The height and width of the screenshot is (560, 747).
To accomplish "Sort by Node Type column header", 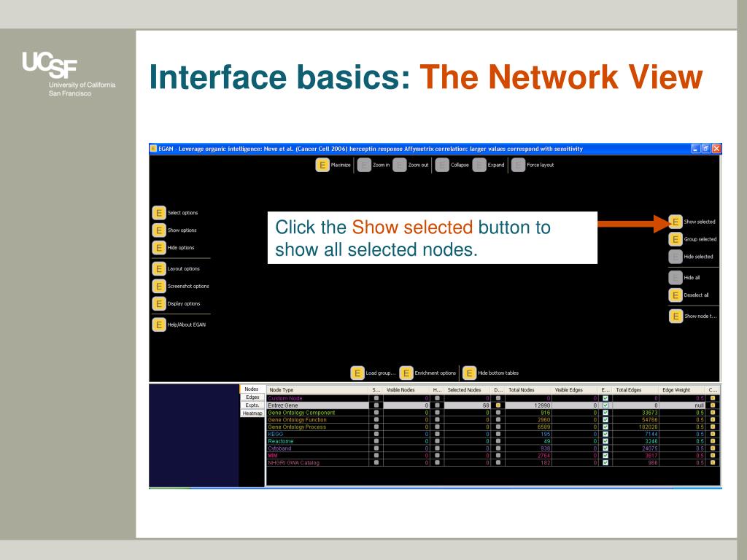I will (318, 389).
